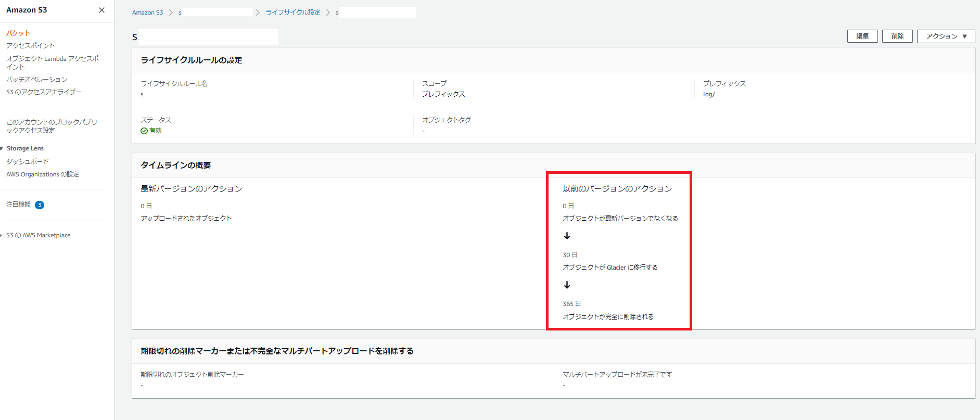Expand S3 の AWS Marketplace section
Image resolution: width=980 pixels, height=420 pixels.
(2, 235)
